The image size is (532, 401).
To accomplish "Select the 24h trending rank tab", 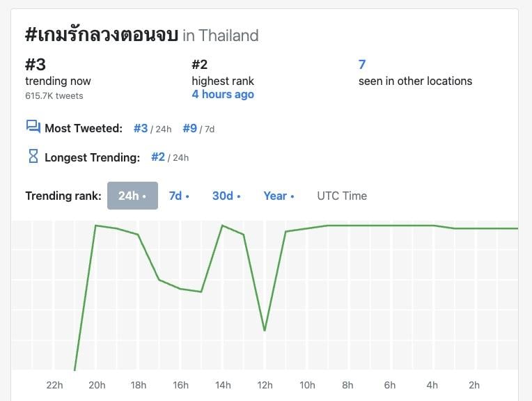I will (x=132, y=196).
